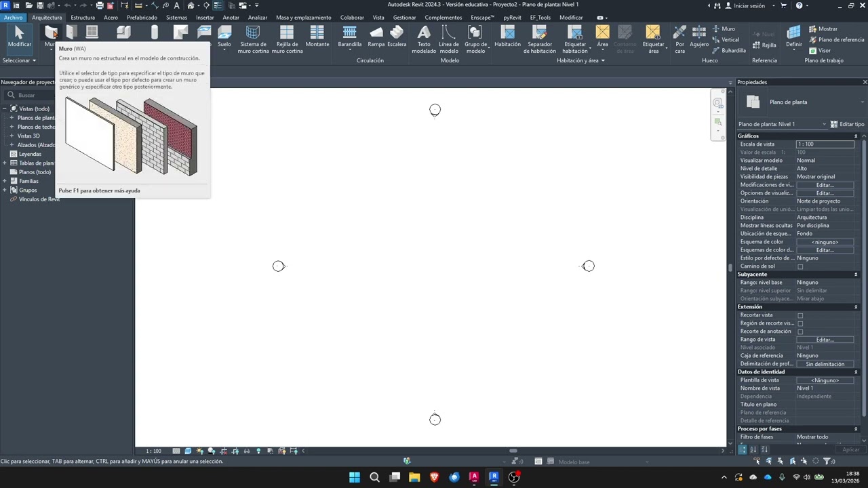Pick the Montante mullion tool

click(x=317, y=36)
